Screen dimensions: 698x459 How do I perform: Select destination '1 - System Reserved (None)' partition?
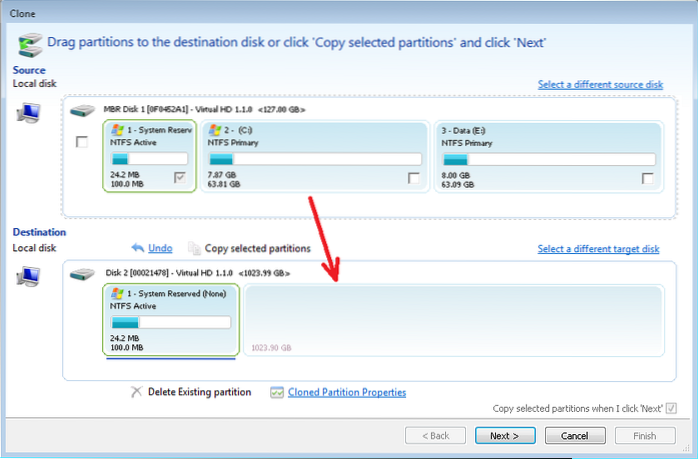coord(171,320)
